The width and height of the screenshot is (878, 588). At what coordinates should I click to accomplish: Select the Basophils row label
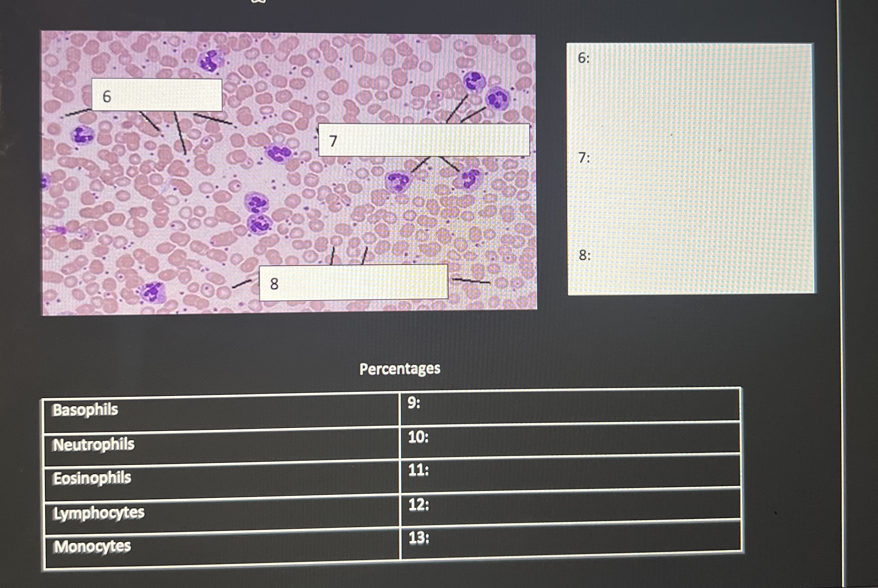tap(86, 410)
